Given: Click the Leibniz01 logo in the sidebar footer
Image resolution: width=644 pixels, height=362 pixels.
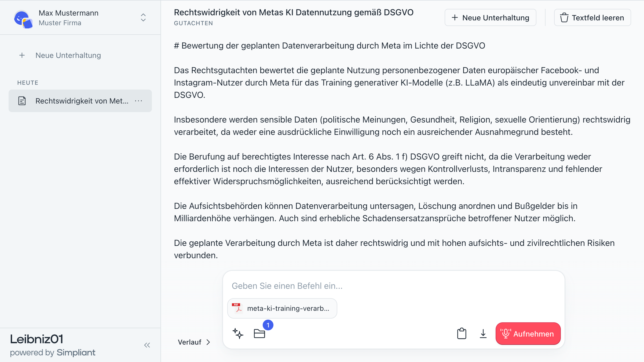Looking at the screenshot, I should [36, 339].
